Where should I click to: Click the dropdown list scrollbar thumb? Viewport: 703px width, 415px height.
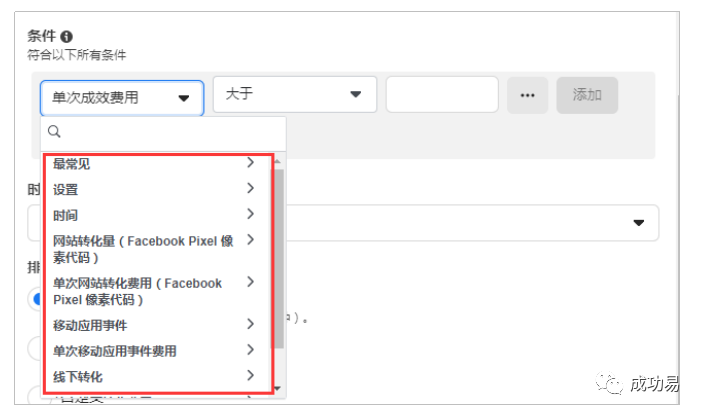[278, 259]
